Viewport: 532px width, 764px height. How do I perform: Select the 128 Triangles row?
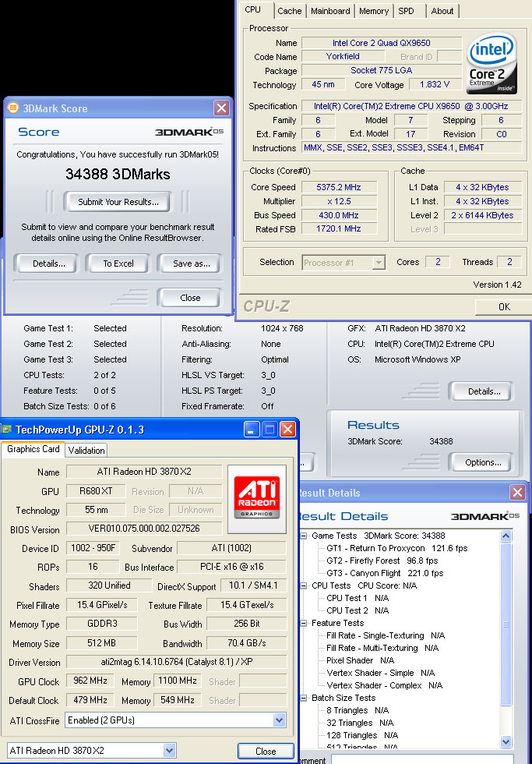(x=362, y=735)
